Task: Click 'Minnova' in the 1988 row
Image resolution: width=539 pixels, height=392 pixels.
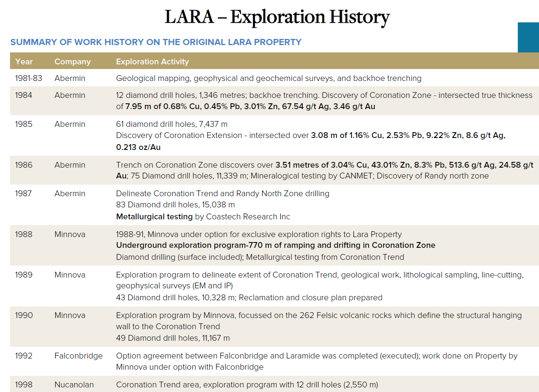Action: coord(70,234)
